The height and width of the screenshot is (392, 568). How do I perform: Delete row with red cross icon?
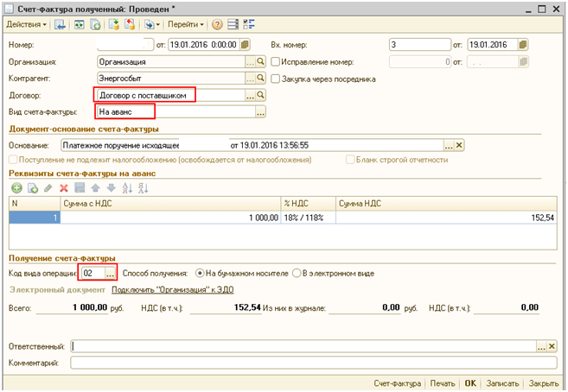coord(64,188)
